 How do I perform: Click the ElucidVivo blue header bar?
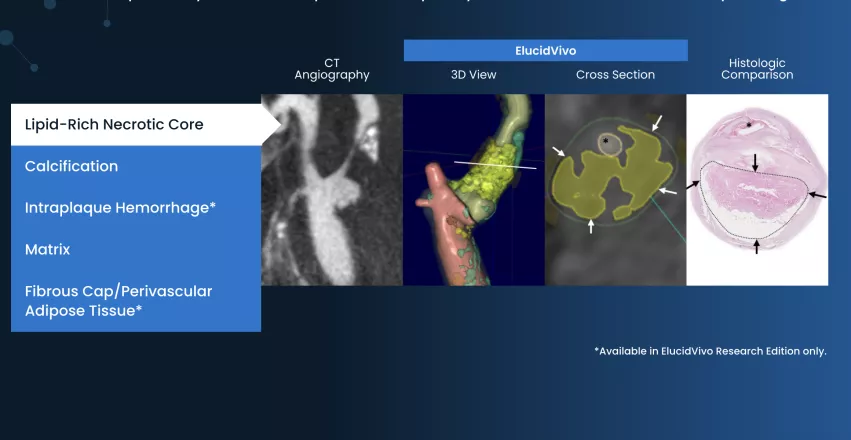(545, 50)
